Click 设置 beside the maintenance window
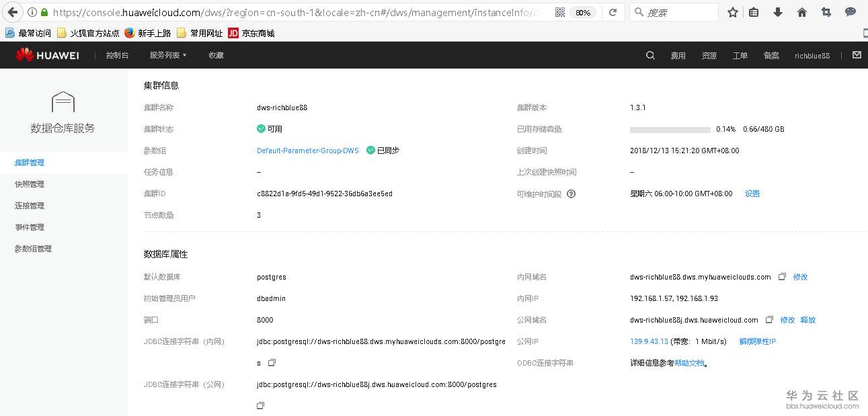Image resolution: width=868 pixels, height=416 pixels. [x=752, y=193]
